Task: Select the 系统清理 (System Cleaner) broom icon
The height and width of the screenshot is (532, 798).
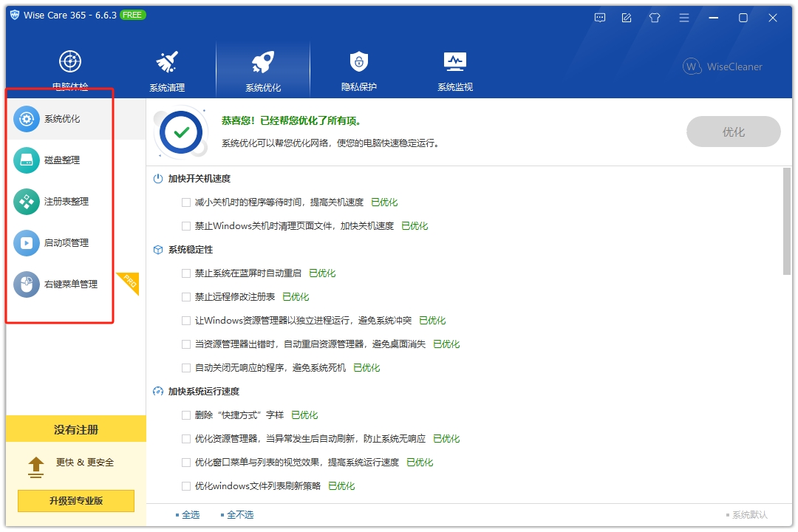Action: 167,66
